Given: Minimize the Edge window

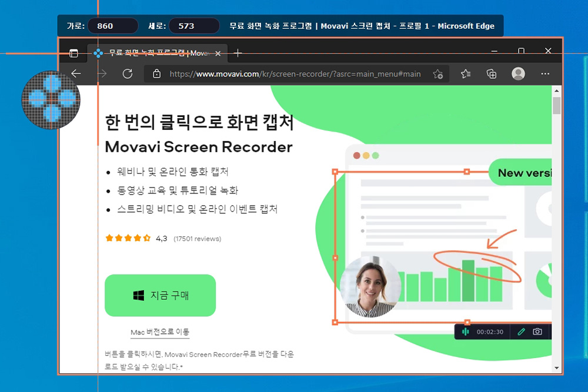Looking at the screenshot, I should point(495,51).
